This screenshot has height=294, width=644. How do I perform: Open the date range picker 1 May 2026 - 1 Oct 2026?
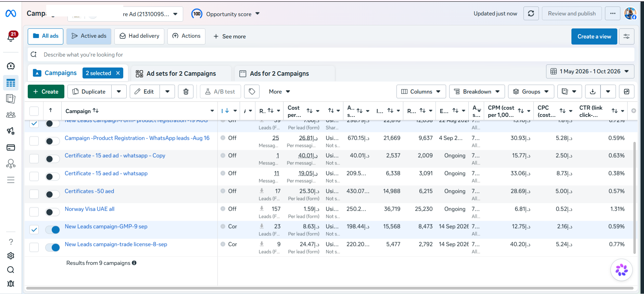[590, 71]
